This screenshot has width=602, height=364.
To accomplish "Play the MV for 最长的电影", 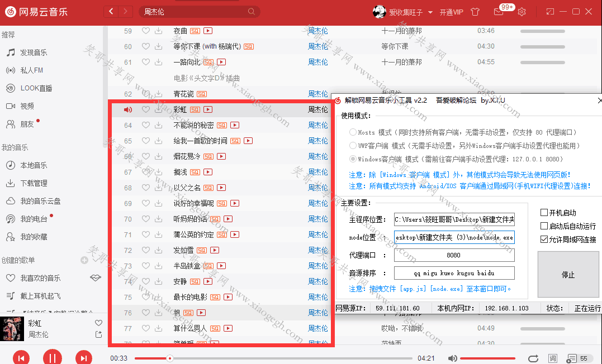I will [x=228, y=297].
